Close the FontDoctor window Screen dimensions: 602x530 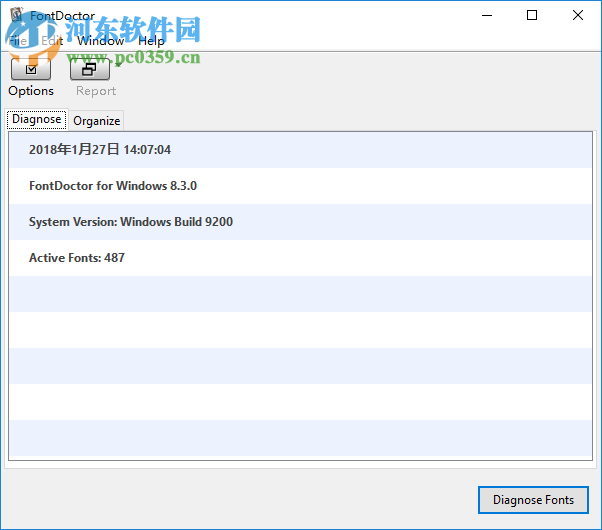[578, 15]
